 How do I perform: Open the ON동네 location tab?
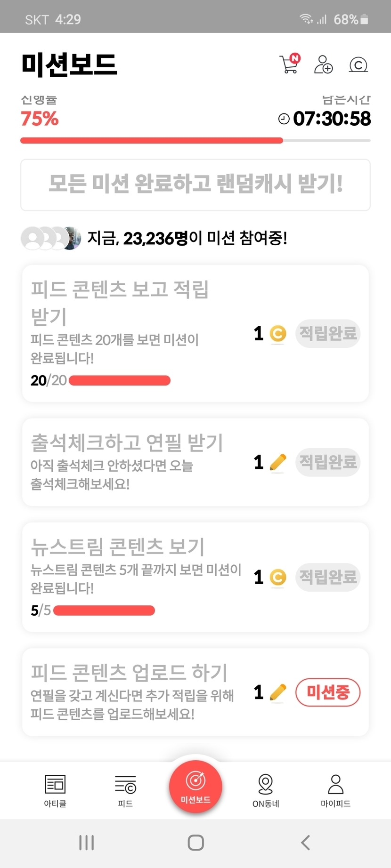[266, 790]
